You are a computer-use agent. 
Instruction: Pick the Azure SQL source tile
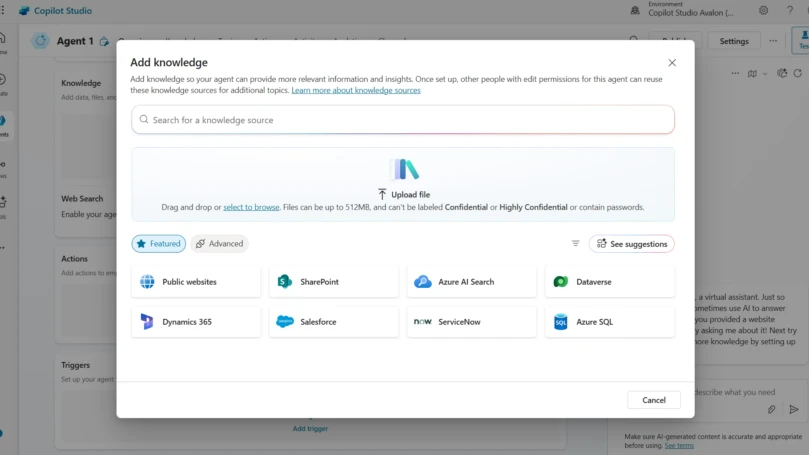point(610,322)
